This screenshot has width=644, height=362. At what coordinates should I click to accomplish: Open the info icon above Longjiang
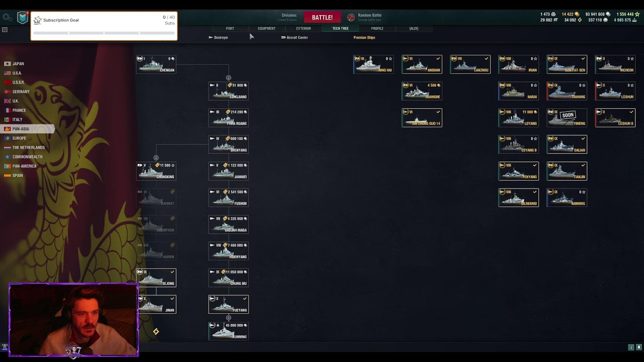(228, 78)
